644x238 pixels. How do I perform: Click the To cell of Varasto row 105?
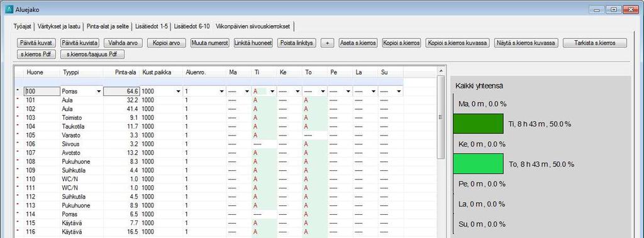click(314, 136)
